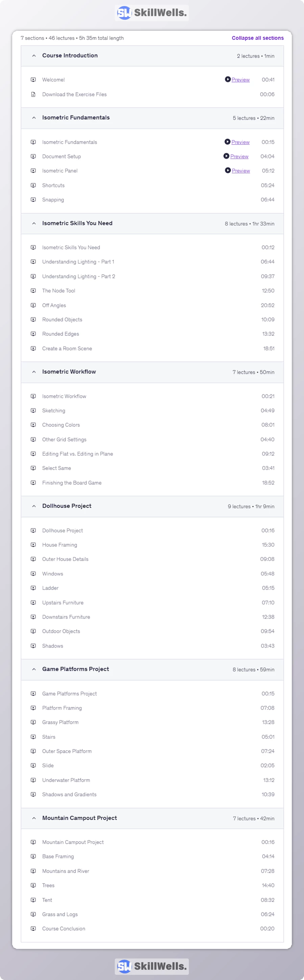304x980 pixels.
Task: Click the Game Platforms Project section header
Action: point(75,669)
